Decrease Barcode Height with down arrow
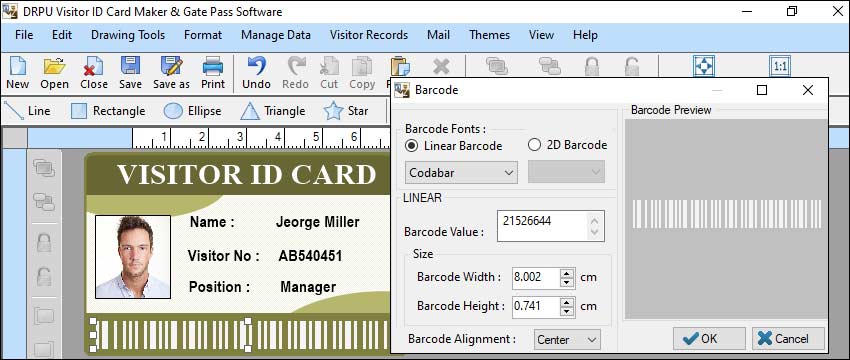Screen dimensions: 850x360 [x=567, y=311]
